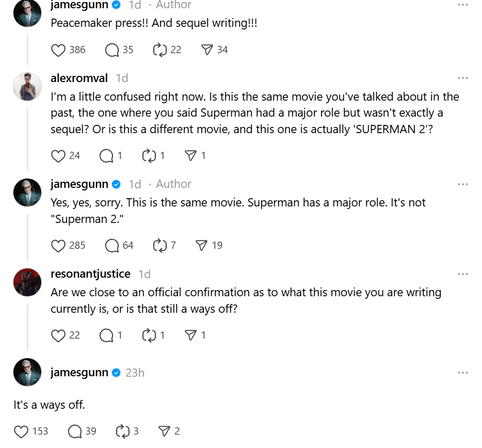Open the resonantjustice username link

(x=90, y=274)
